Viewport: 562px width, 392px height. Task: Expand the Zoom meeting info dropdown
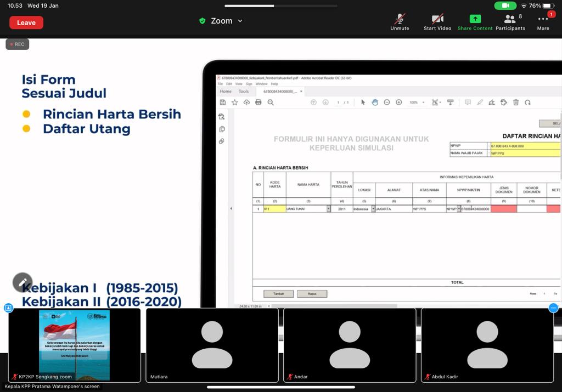222,21
